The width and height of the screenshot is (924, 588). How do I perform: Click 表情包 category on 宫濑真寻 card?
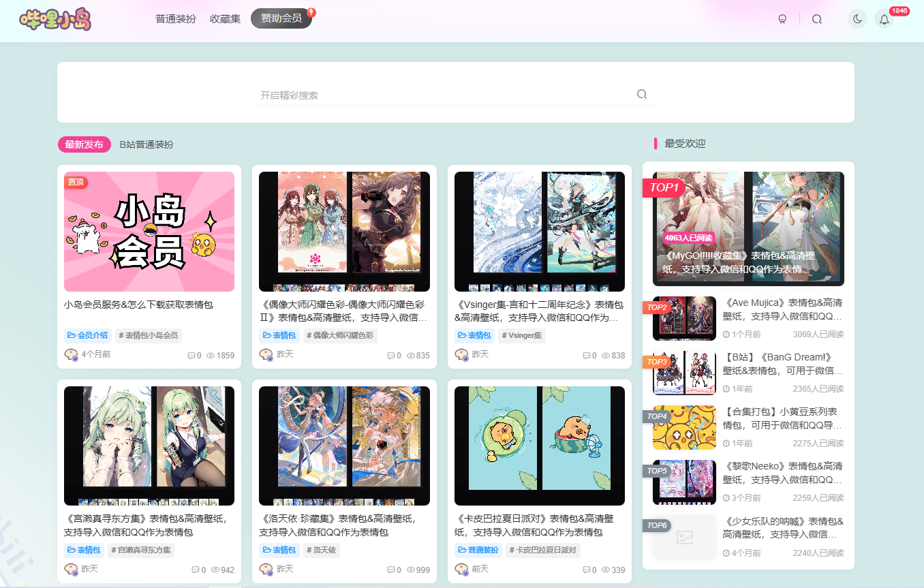click(x=84, y=550)
